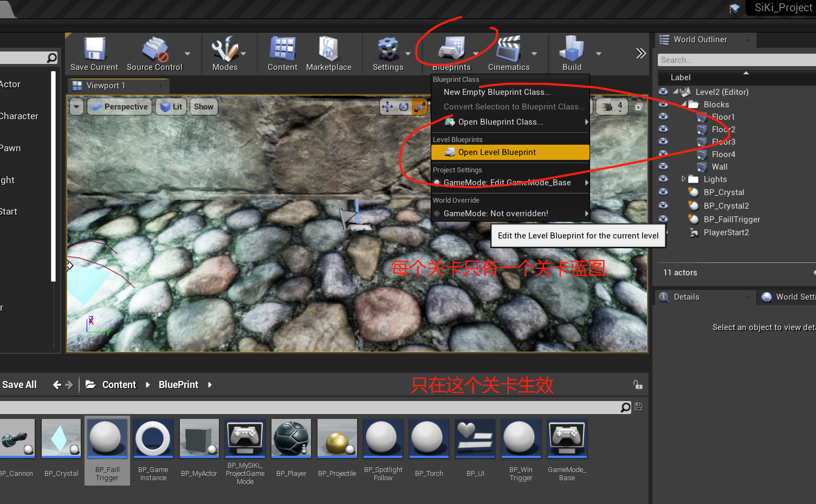816x504 pixels.
Task: Expand the Lights folder in outliner
Action: [683, 179]
